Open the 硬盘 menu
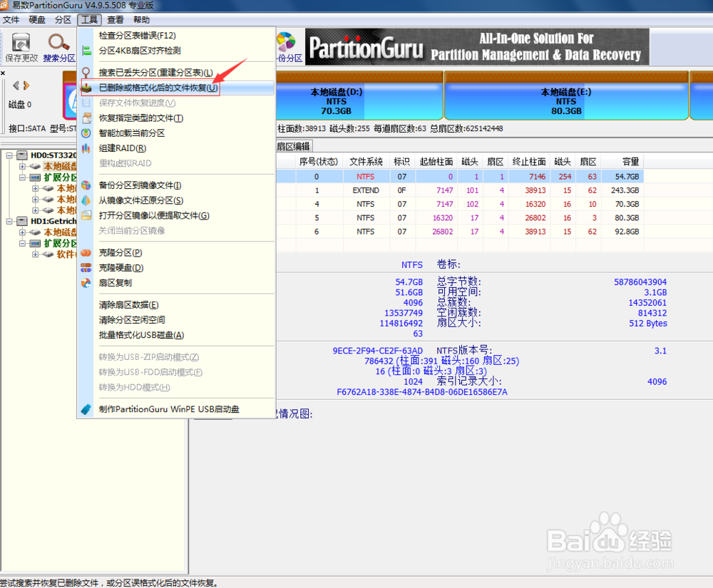 click(x=37, y=19)
